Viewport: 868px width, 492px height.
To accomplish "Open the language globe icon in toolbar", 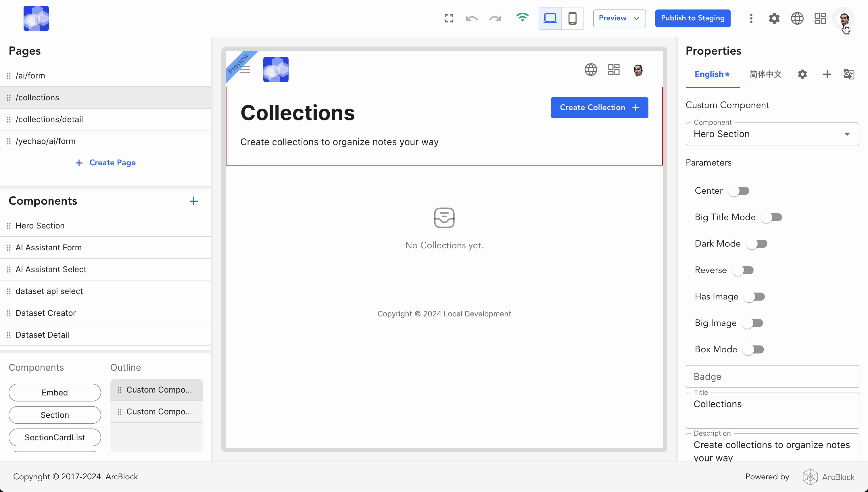I will (797, 18).
